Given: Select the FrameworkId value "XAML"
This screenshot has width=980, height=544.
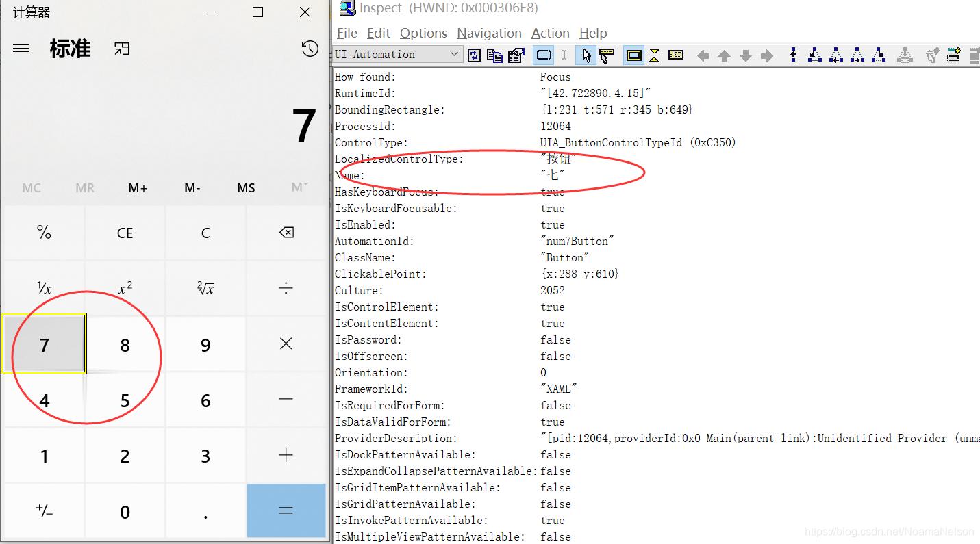Looking at the screenshot, I should click(559, 389).
